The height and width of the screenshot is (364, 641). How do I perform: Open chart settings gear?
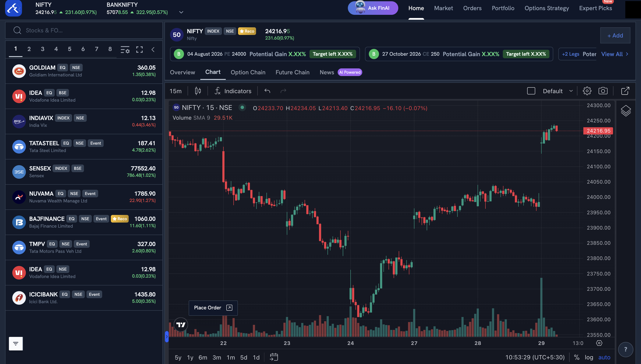(587, 91)
